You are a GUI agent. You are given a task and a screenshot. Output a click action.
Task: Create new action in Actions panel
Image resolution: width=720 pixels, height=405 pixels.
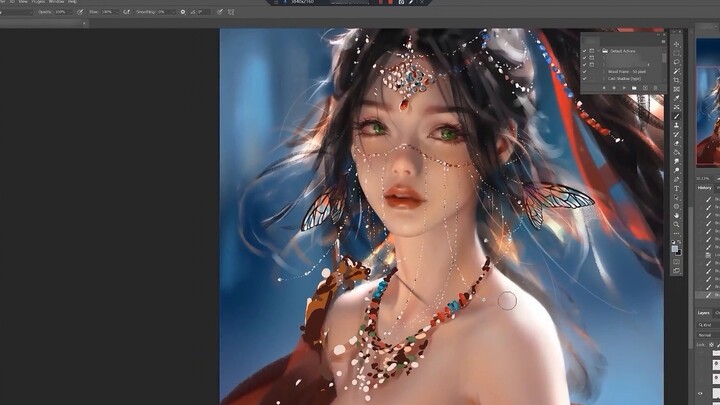(x=645, y=88)
